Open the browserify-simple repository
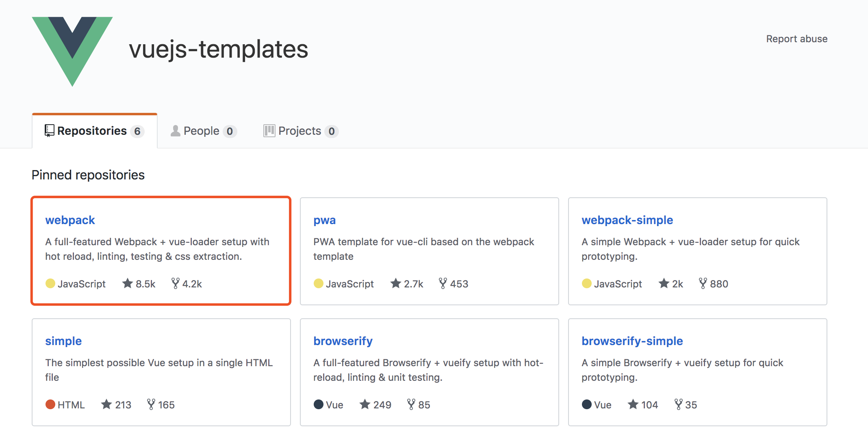Image resolution: width=868 pixels, height=436 pixels. (x=632, y=341)
